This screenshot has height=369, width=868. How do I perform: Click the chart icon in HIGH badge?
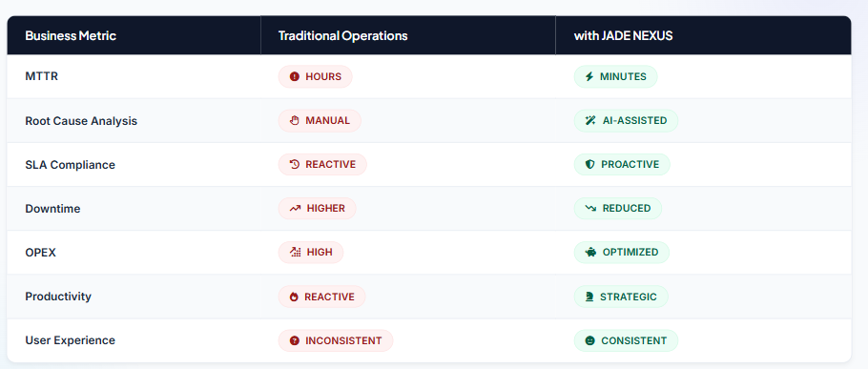coord(295,253)
